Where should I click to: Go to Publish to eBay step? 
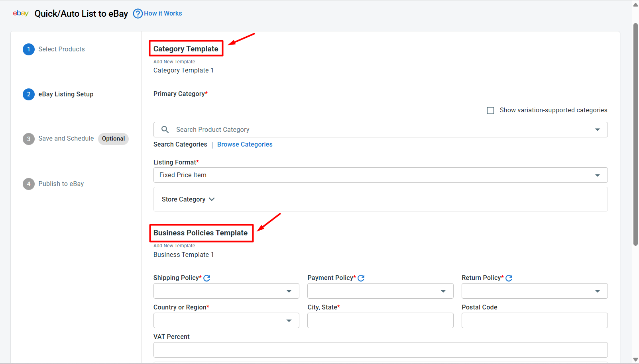61,184
